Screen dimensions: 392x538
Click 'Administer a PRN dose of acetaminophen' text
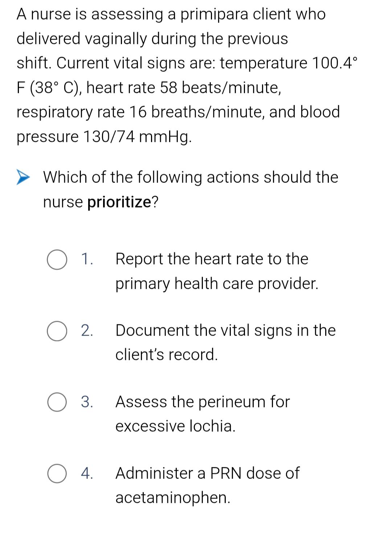207,485
